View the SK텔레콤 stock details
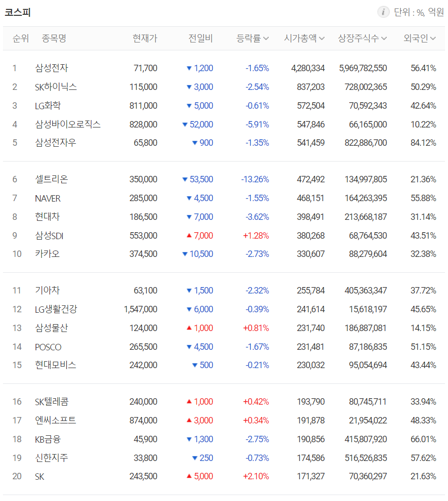This screenshot has width=448, height=501. pyautogui.click(x=52, y=402)
